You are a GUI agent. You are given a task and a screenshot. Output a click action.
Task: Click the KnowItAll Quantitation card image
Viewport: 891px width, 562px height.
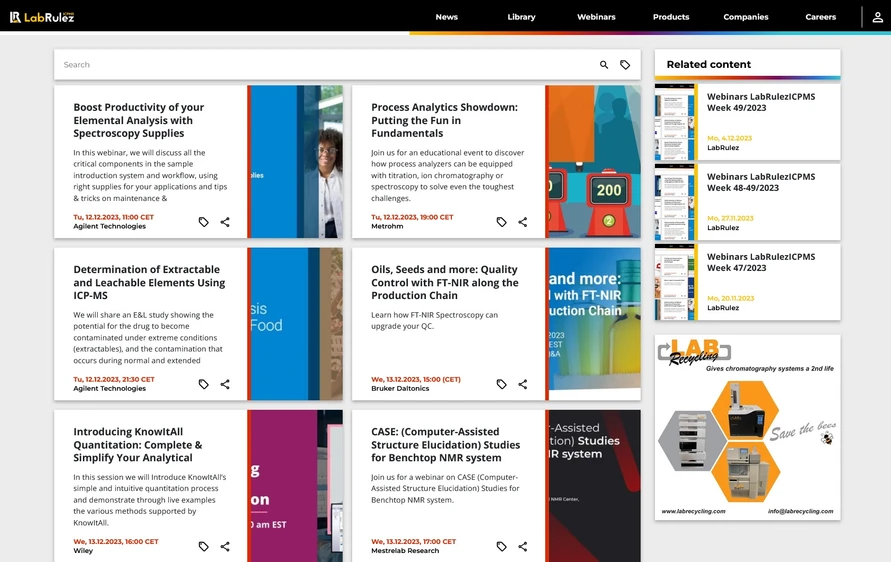[295, 486]
